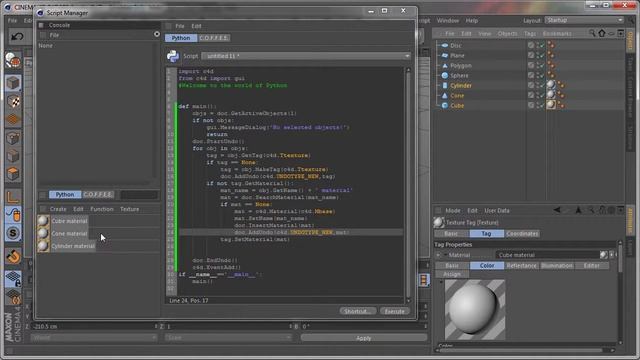Select the Make Editable tool icon
This screenshot has height=360, width=640.
pyautogui.click(x=13, y=60)
